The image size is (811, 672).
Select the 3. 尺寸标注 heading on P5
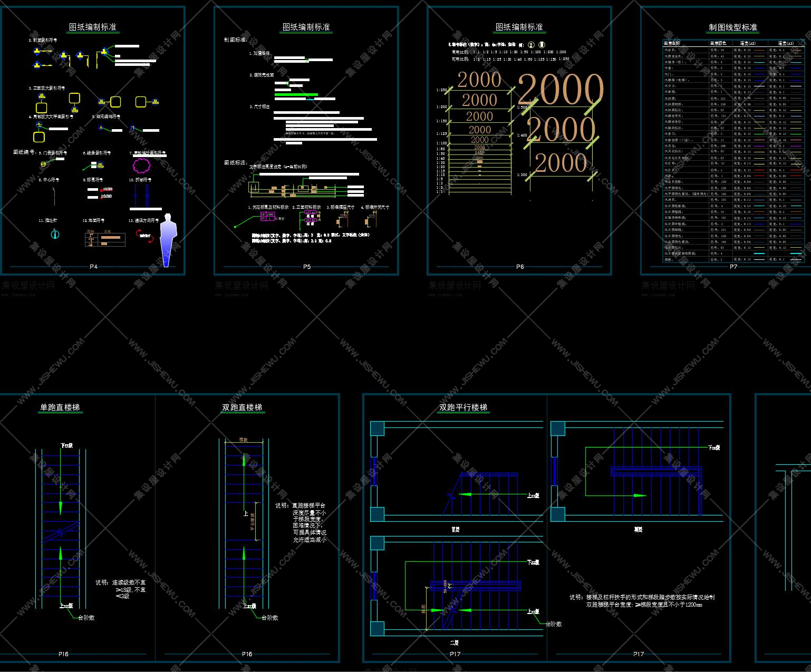tap(260, 107)
